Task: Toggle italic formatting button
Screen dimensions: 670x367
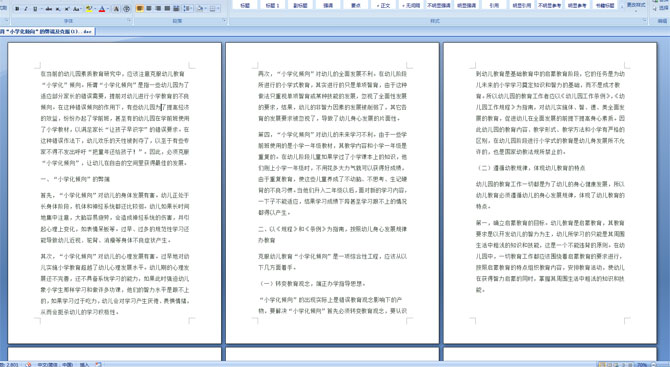Action: click(26, 9)
